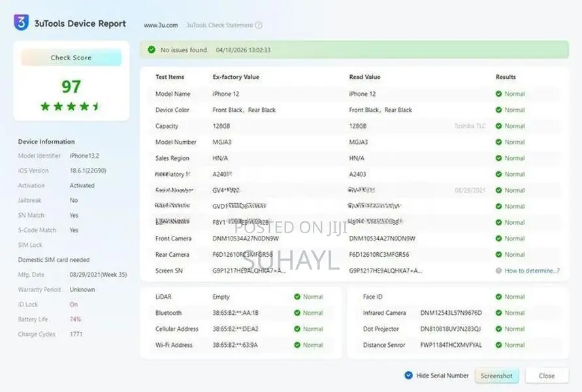Click the Normal status icon for Distance Sensor
This screenshot has height=392, width=582.
coord(498,345)
